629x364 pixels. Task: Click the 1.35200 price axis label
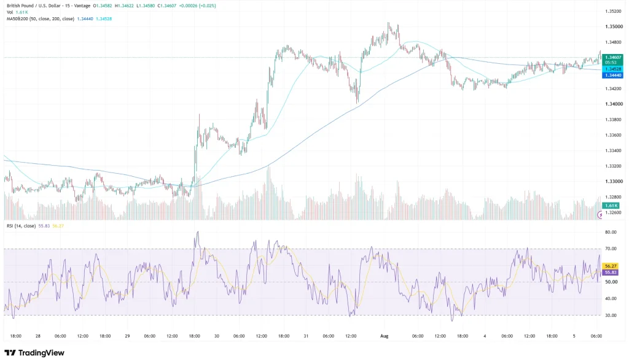(x=614, y=11)
